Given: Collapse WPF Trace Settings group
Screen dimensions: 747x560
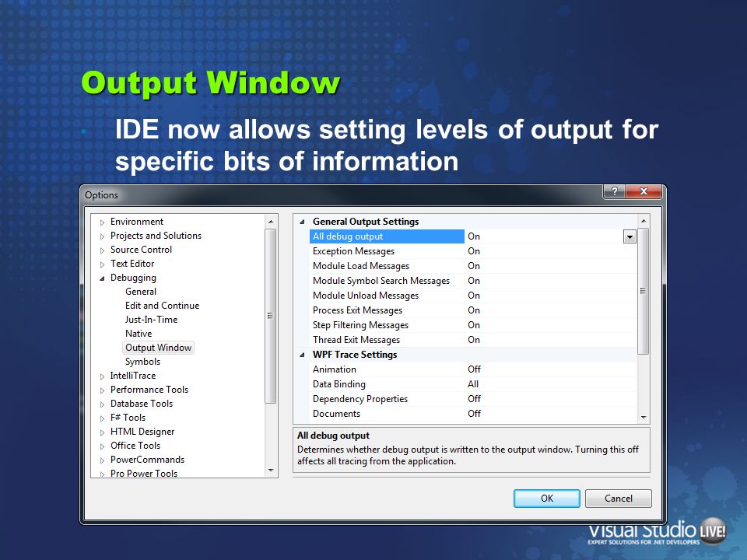Looking at the screenshot, I should pyautogui.click(x=302, y=355).
